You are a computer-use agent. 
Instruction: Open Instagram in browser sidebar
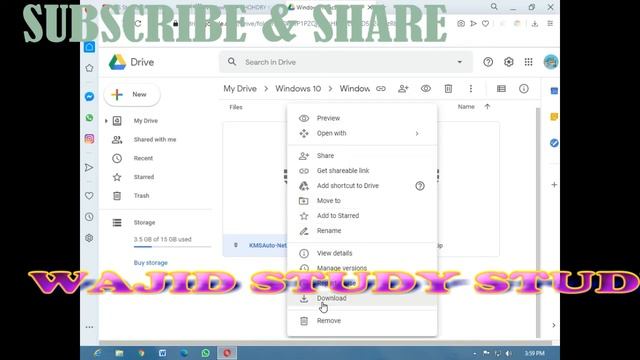[x=89, y=139]
